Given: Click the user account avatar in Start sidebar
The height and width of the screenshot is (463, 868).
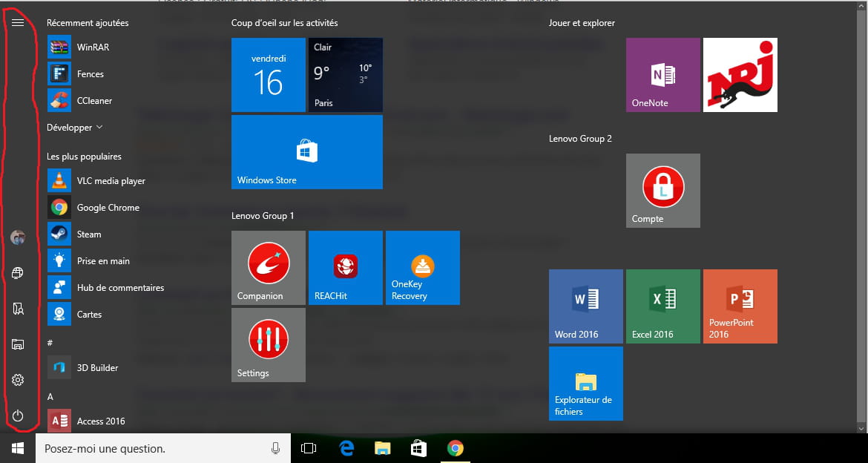Looking at the screenshot, I should pyautogui.click(x=18, y=237).
